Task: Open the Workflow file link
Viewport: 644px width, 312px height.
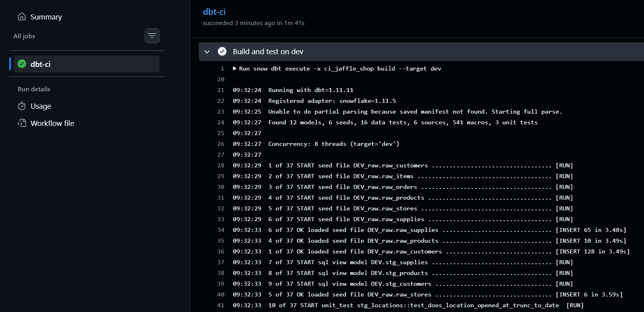Action: 52,123
